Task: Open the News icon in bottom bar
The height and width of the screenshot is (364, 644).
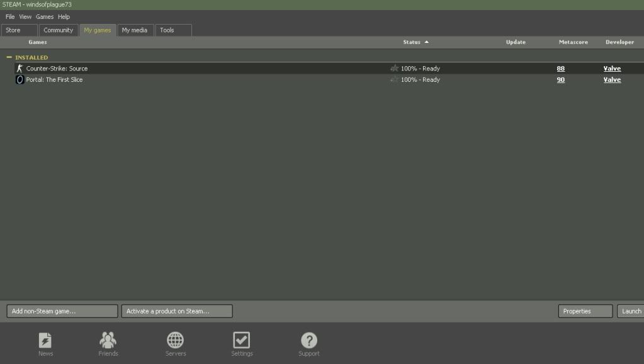Action: point(45,340)
